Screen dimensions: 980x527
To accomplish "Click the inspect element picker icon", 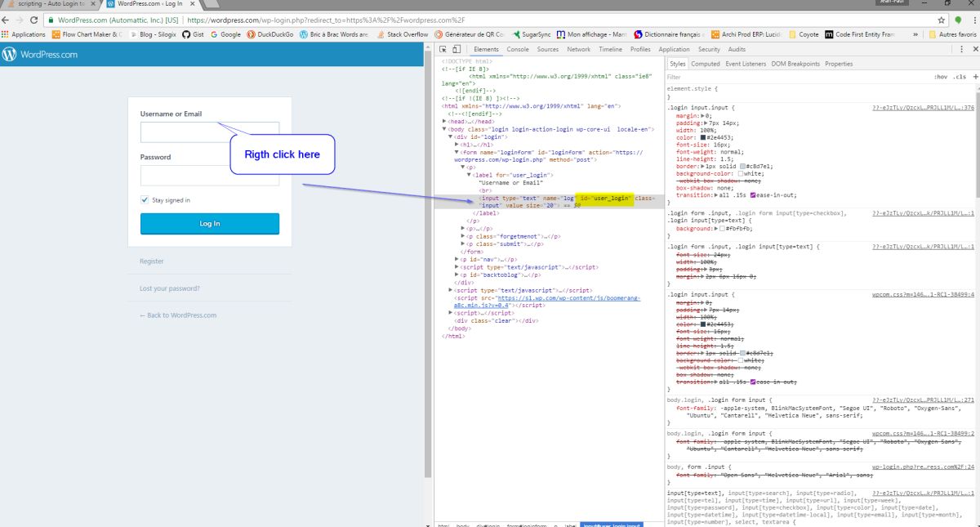I will 444,50.
